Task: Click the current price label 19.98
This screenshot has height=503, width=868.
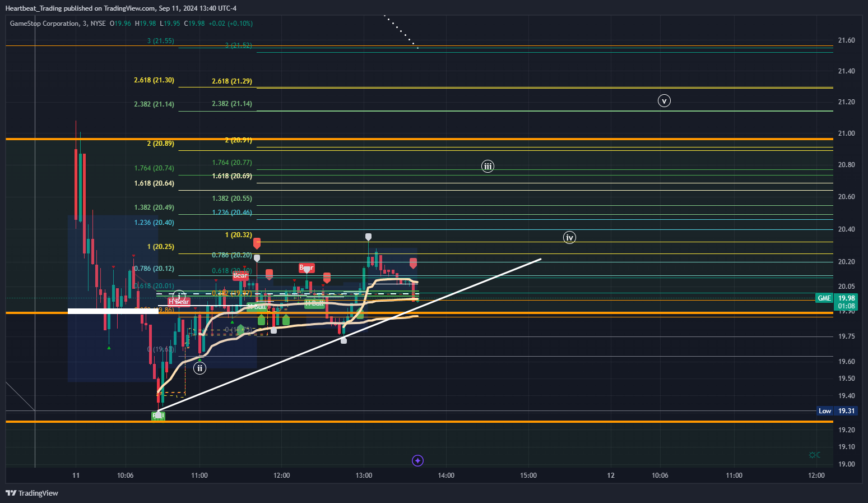Action: coord(847,298)
